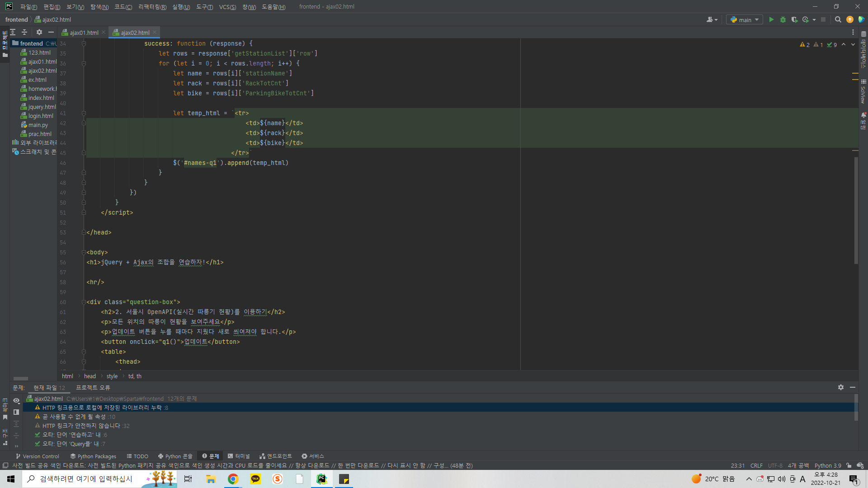Go to previous highlighted error arrow
Image resolution: width=868 pixels, height=488 pixels.
click(844, 45)
